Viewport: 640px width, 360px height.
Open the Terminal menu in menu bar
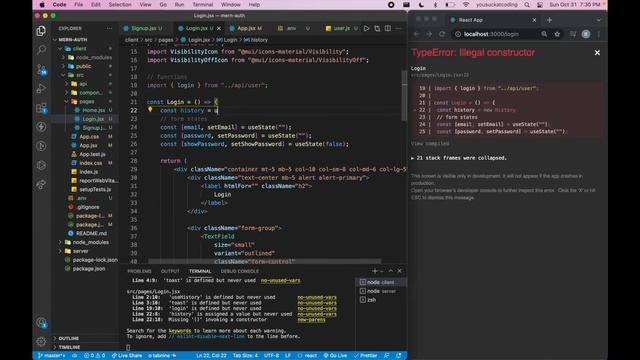click(x=202, y=5)
